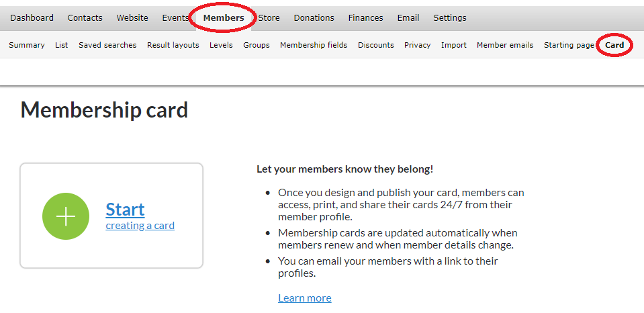Open the Members menu
The image size is (644, 313).
coord(224,18)
